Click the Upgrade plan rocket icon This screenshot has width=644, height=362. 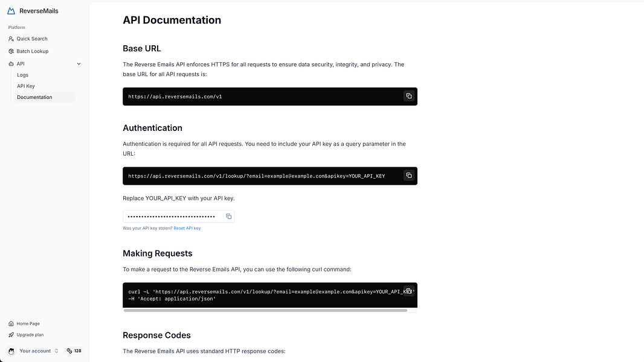click(x=11, y=334)
